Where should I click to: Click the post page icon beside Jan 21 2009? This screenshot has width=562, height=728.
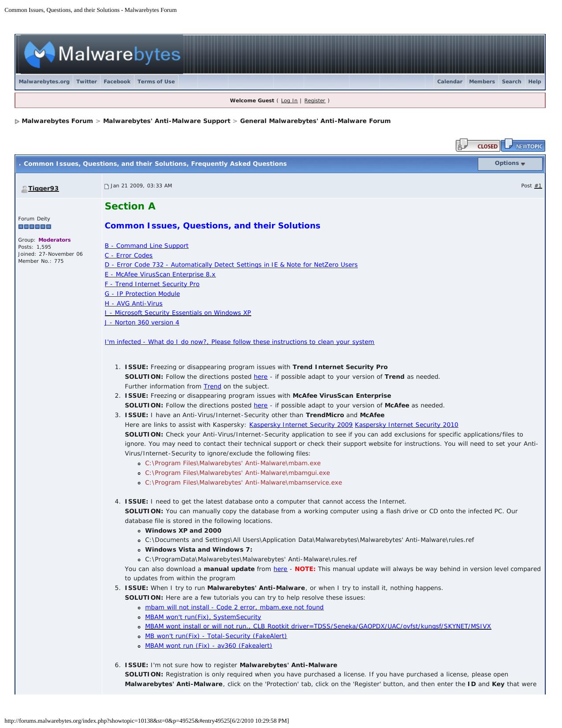point(106,187)
